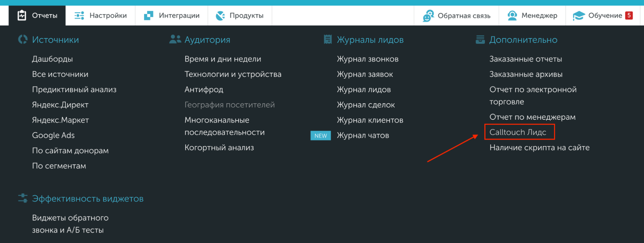Screen dimensions: 644x243
Task: Open Яндекс.Директ report
Action: 60,105
